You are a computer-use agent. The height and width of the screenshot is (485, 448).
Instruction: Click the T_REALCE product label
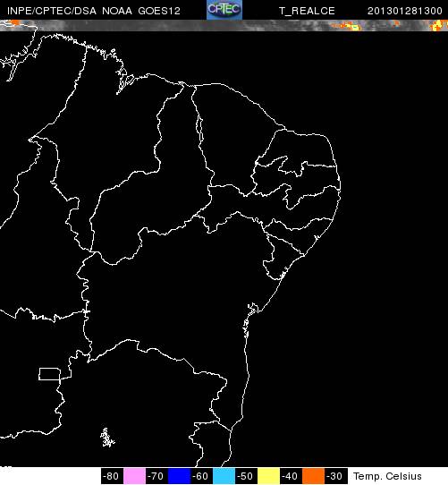[307, 12]
